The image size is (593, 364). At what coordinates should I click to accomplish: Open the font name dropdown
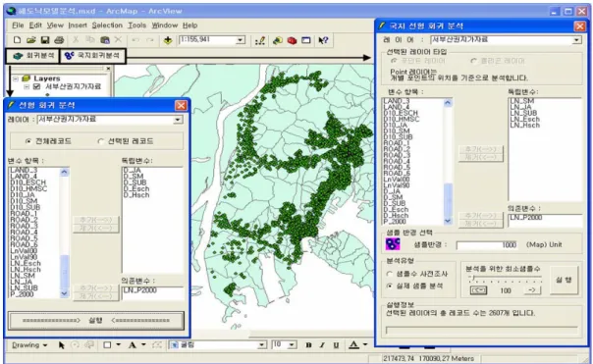tap(262, 345)
